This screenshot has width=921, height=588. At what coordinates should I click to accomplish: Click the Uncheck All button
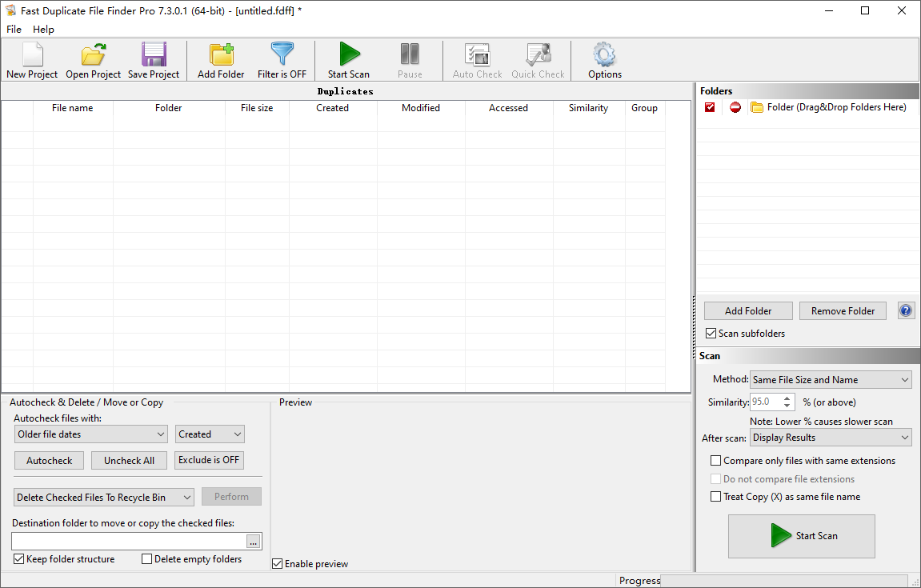tap(129, 461)
